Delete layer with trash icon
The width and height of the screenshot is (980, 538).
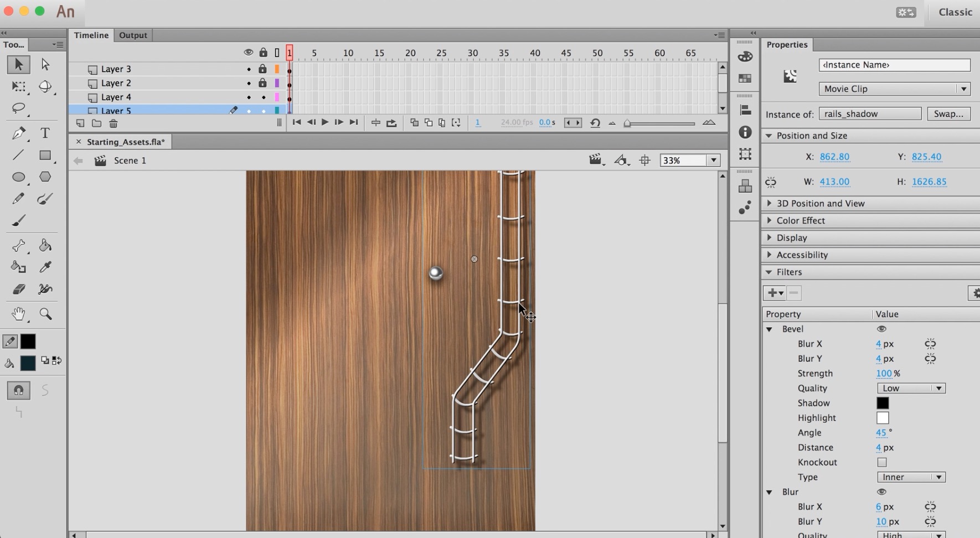114,123
